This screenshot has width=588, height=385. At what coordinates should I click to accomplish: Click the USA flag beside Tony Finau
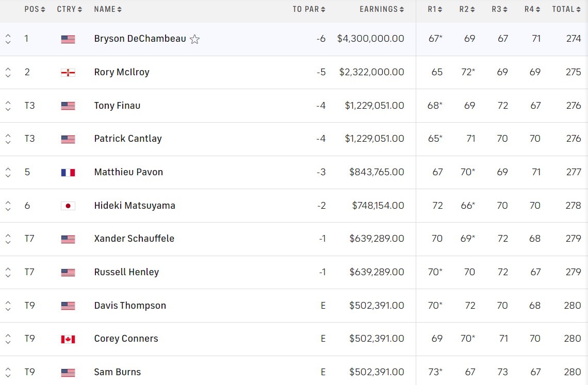68,106
